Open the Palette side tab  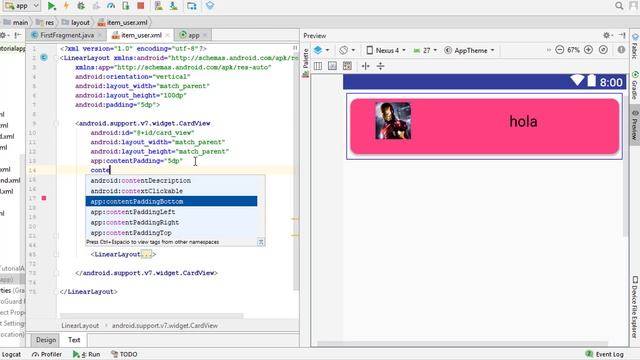pyautogui.click(x=306, y=63)
